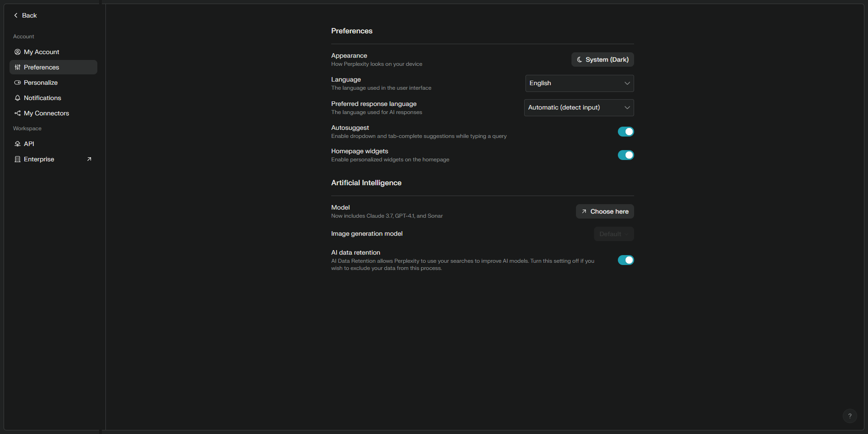Click the API icon under Workspace
The width and height of the screenshot is (868, 434).
[18, 144]
